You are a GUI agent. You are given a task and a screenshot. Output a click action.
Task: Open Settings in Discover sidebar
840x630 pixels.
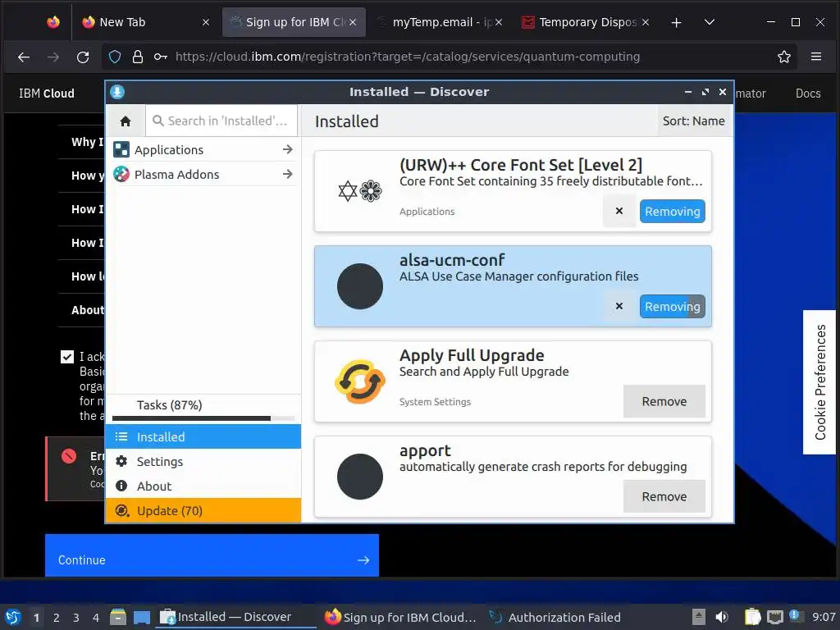203,461
